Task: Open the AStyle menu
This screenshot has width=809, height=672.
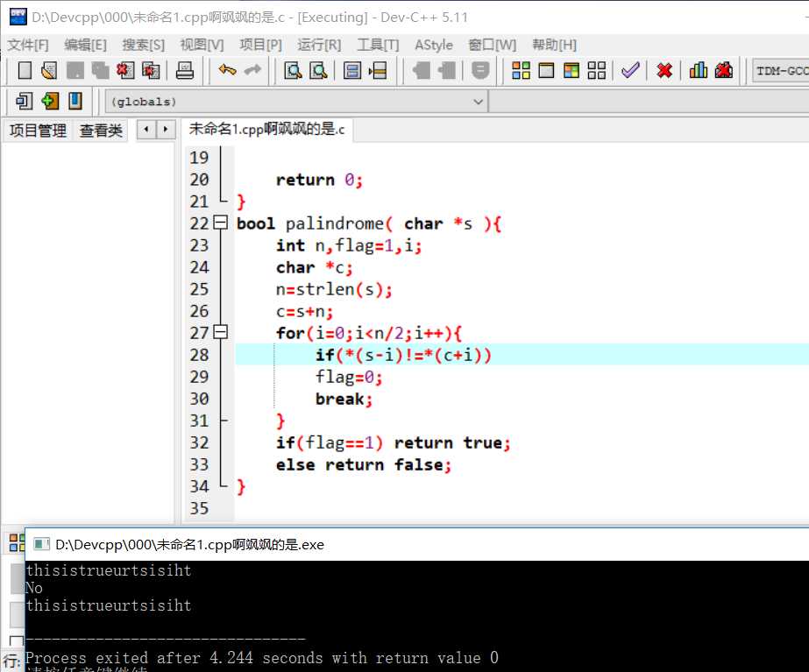Action: click(x=433, y=45)
